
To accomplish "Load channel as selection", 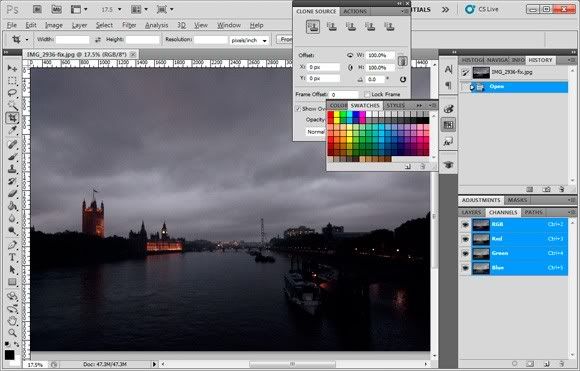I will 515,364.
